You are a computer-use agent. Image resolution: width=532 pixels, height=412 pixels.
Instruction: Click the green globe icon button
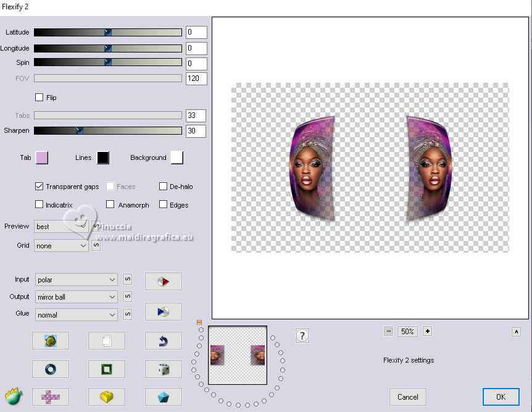[51, 341]
